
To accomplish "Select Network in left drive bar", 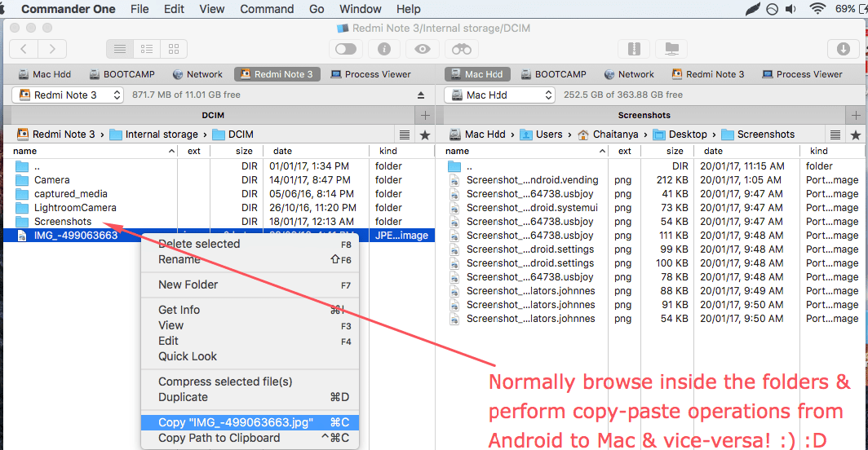I will click(x=197, y=74).
